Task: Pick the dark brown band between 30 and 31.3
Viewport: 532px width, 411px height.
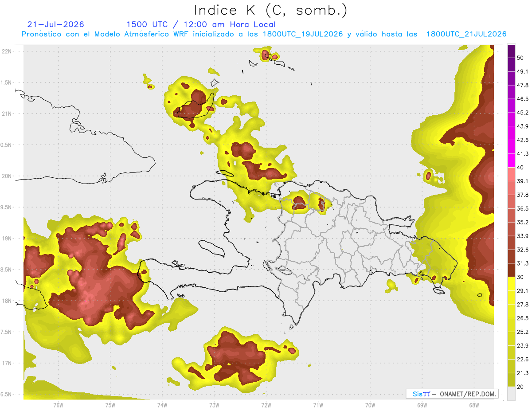Action: pos(511,270)
